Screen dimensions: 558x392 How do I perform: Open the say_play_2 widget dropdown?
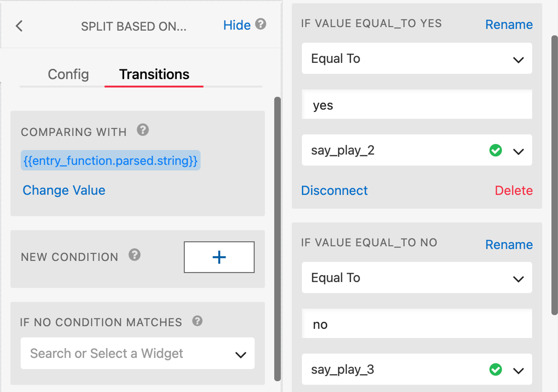(518, 151)
